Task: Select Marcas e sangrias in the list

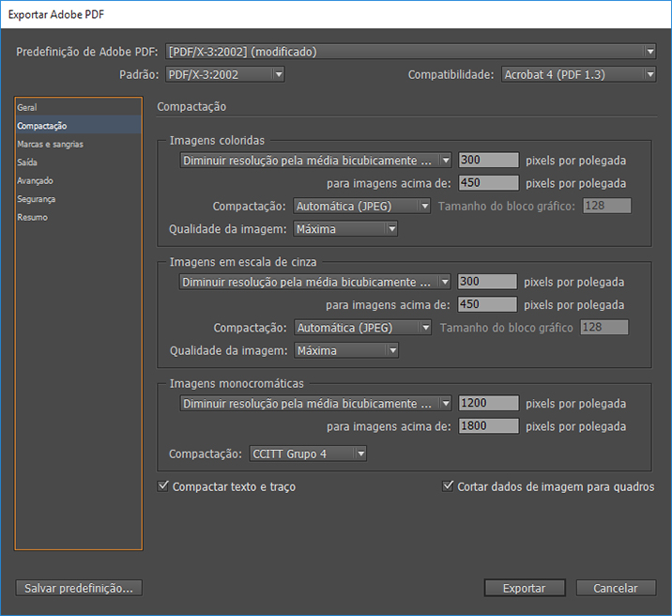Action: (x=50, y=145)
